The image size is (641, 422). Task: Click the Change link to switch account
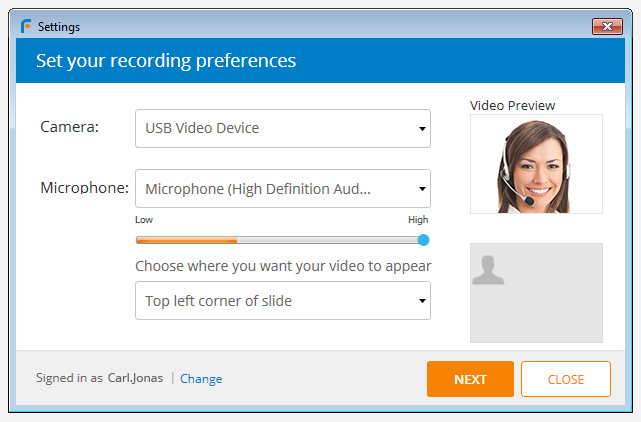coord(201,379)
